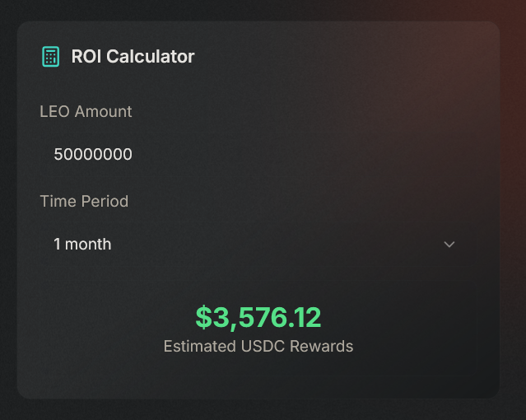This screenshot has width=526, height=420.
Task: Click the teal calculator icon
Action: (51, 56)
